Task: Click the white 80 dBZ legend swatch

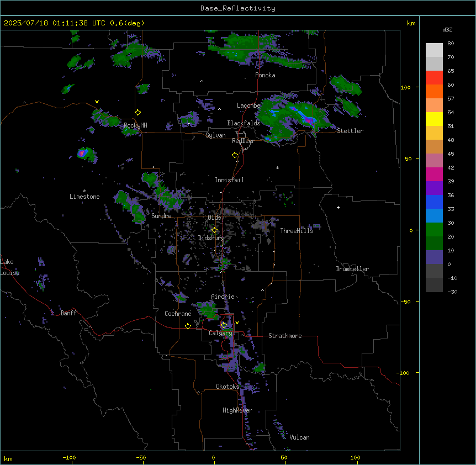Action: pyautogui.click(x=434, y=50)
